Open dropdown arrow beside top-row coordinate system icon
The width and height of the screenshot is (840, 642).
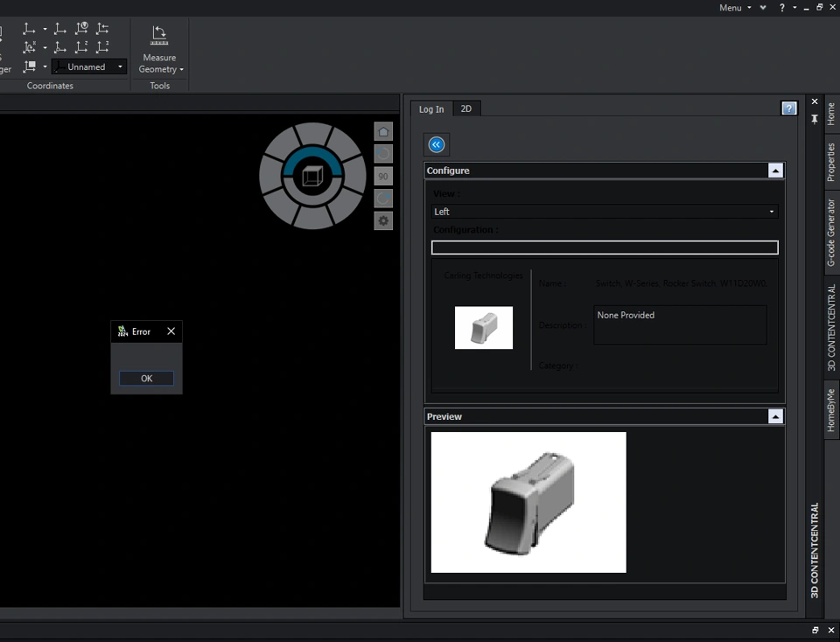pyautogui.click(x=45, y=29)
